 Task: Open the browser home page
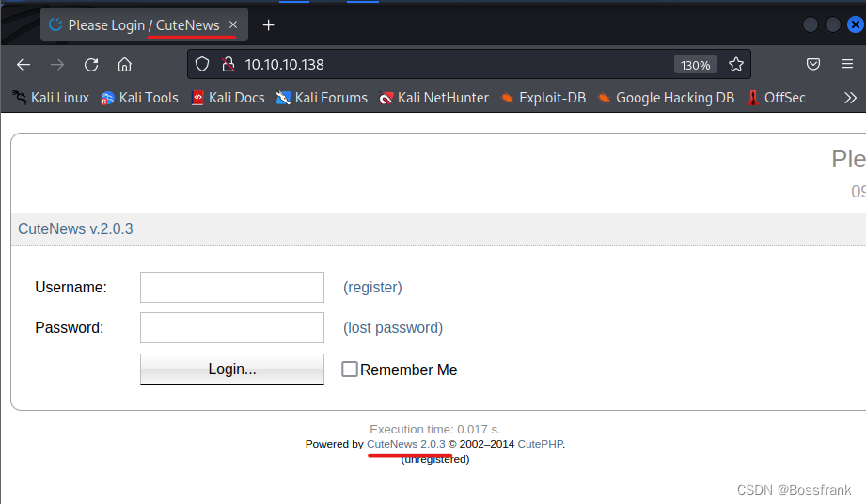point(125,65)
